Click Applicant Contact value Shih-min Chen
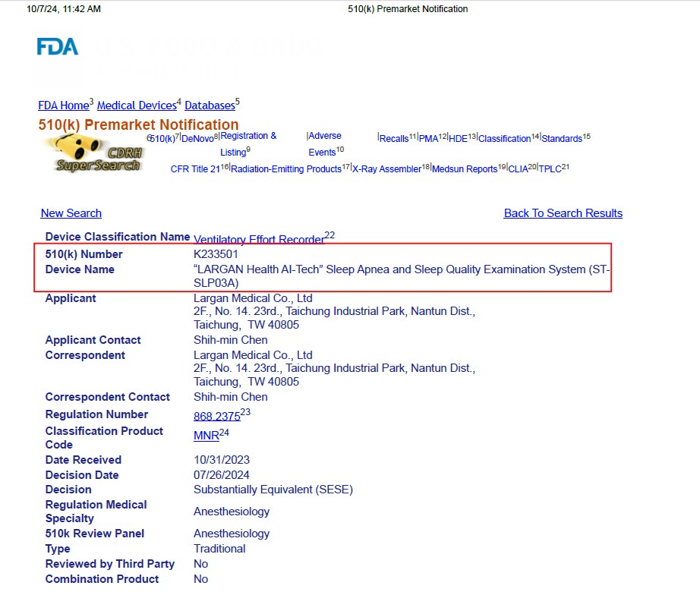 (x=230, y=340)
